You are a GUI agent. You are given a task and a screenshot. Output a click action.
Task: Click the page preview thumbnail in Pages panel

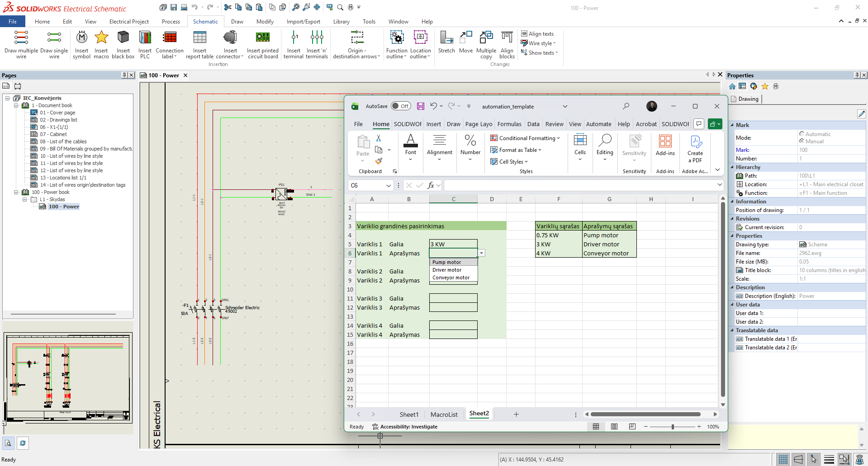tap(68, 378)
